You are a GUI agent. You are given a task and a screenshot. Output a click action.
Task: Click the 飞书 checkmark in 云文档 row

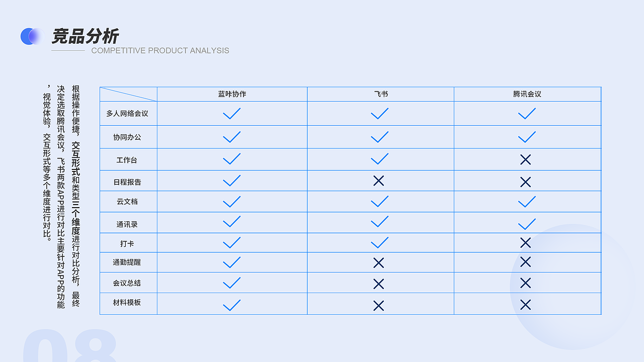point(379,202)
